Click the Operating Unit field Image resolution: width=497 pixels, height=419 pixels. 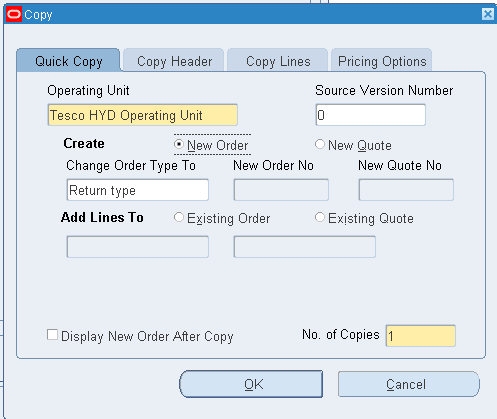[143, 115]
